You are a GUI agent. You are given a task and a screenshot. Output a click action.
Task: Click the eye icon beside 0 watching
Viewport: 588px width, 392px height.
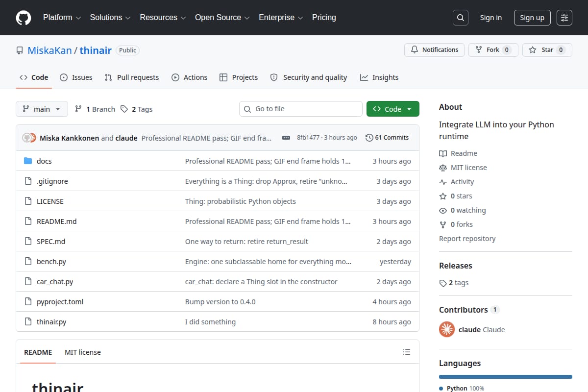[443, 210]
